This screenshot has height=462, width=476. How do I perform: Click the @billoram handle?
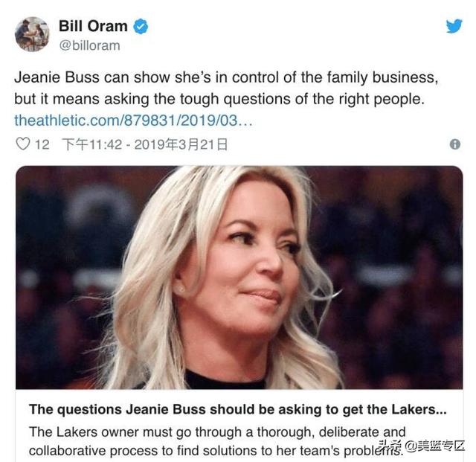click(x=89, y=46)
